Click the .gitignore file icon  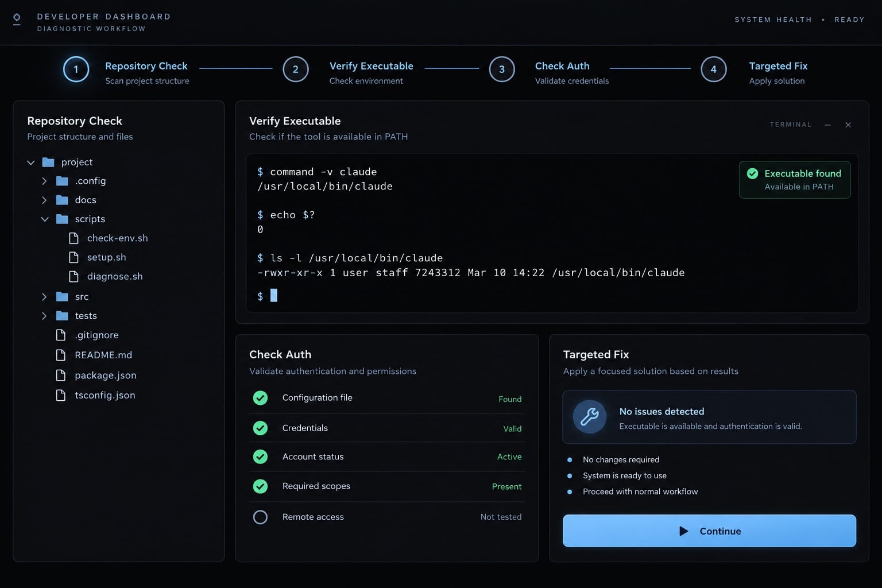pos(60,335)
